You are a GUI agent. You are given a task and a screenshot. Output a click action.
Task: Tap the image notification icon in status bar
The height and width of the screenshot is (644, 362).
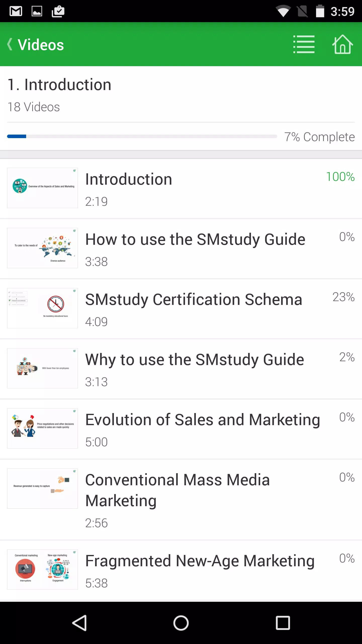click(x=37, y=11)
